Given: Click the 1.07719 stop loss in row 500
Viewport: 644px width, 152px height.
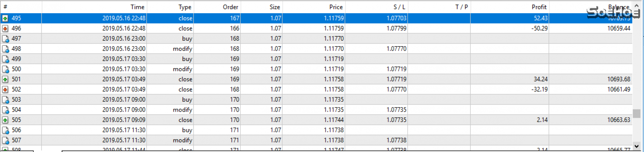Looking at the screenshot, I should [396, 69].
